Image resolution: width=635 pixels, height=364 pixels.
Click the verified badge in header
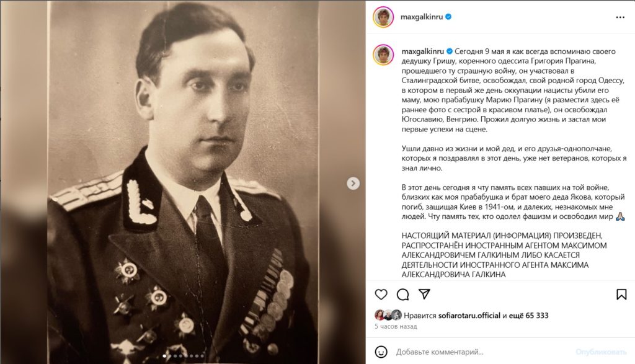coord(448,17)
